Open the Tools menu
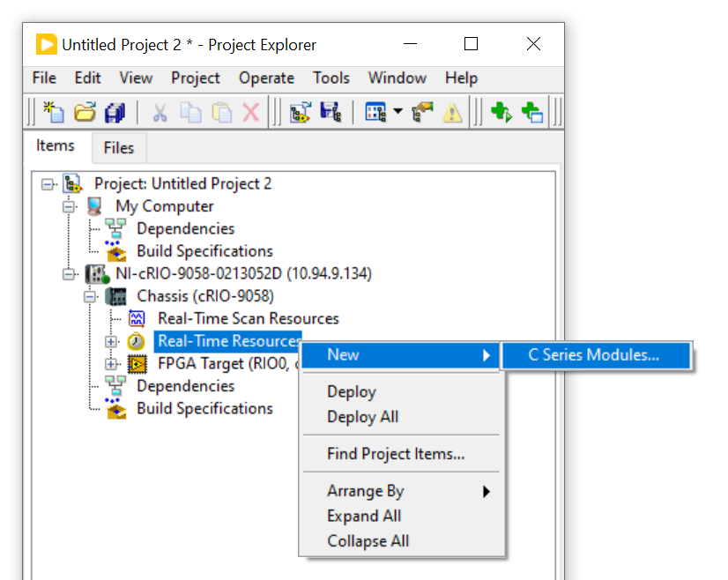The width and height of the screenshot is (728, 580). click(331, 78)
